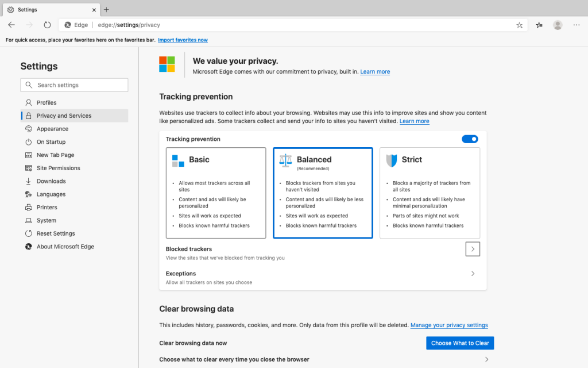Viewport: 588px width, 368px height.
Task: Select the Basic tracking prevention level
Action: [x=216, y=193]
